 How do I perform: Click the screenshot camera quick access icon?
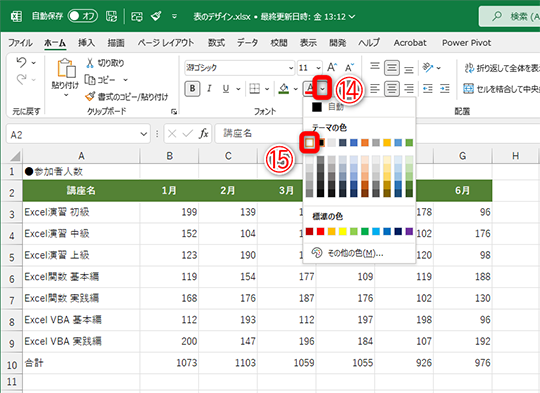coord(137,16)
